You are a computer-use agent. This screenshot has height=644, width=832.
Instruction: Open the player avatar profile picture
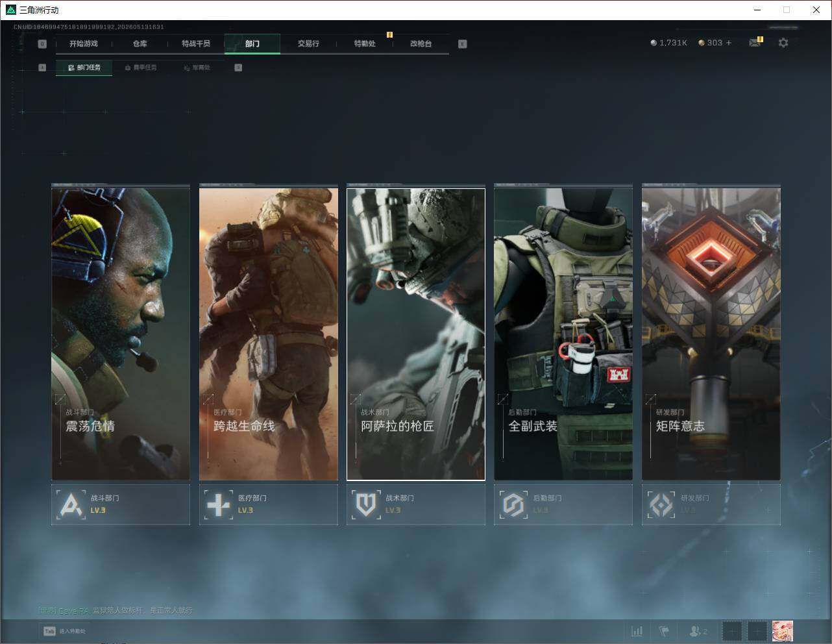[783, 631]
